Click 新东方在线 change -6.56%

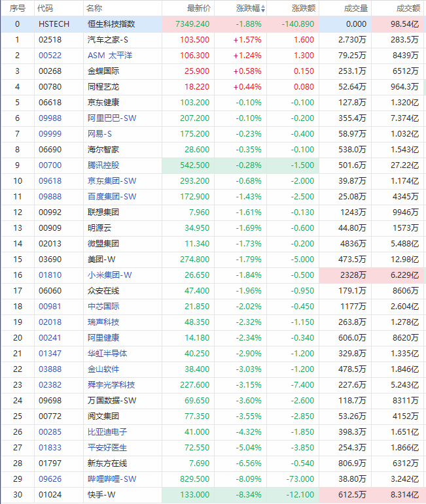(249, 463)
